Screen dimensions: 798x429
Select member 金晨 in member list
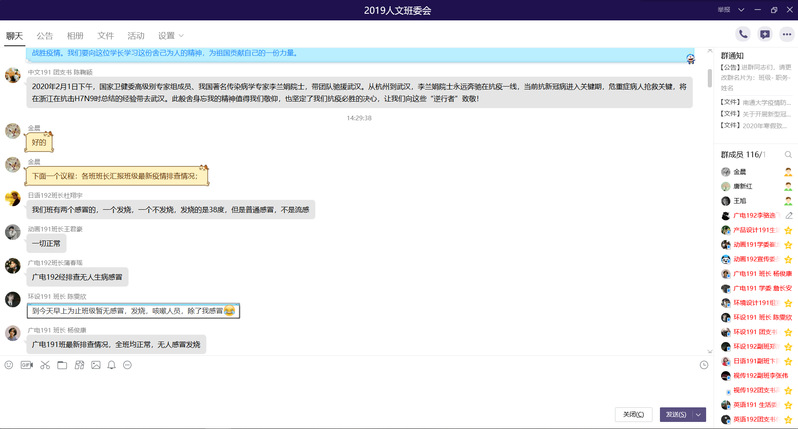click(x=740, y=172)
